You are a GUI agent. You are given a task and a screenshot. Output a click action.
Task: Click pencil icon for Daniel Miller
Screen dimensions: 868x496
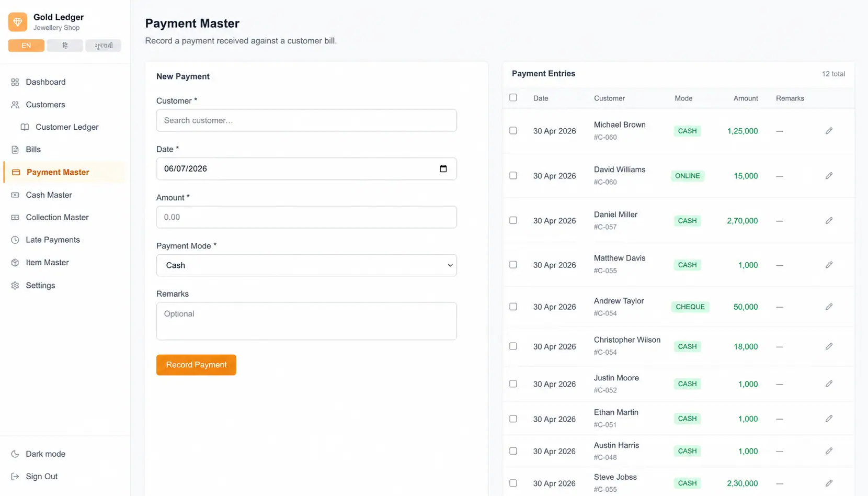[x=829, y=221]
